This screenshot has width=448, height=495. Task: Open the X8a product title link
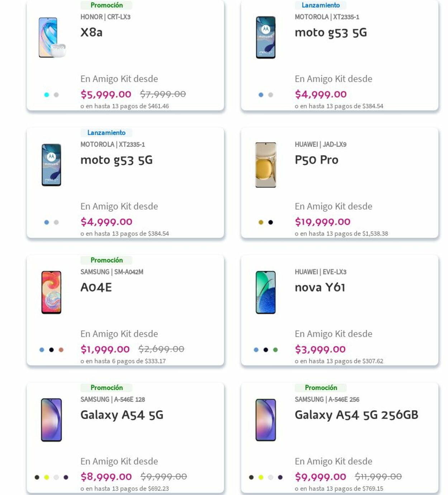tap(91, 32)
